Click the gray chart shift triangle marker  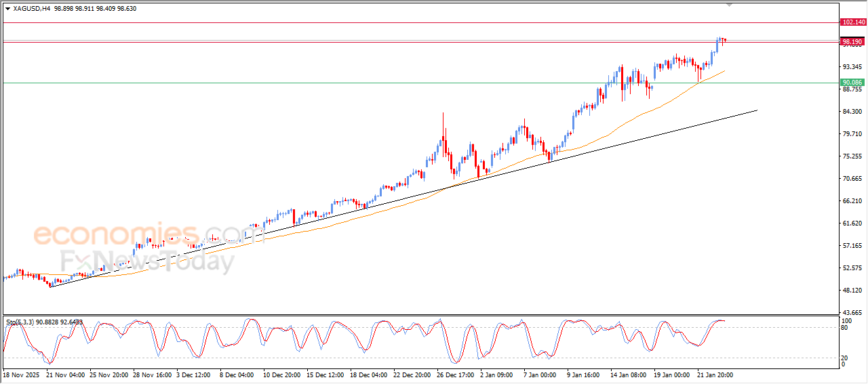[x=730, y=5]
